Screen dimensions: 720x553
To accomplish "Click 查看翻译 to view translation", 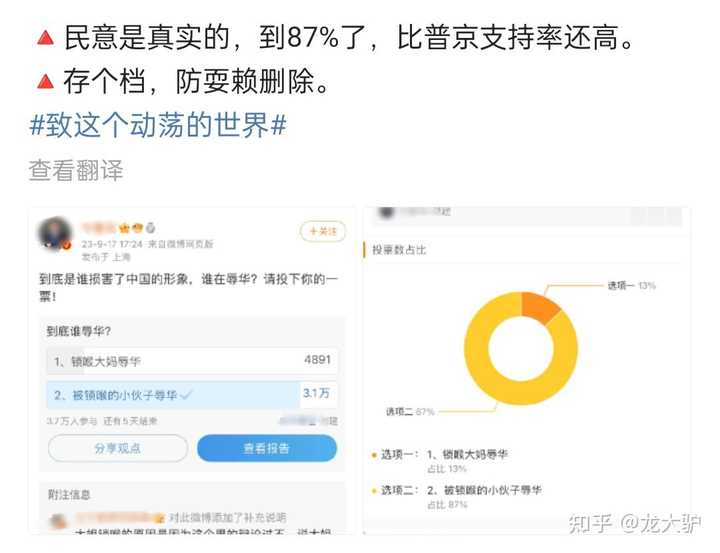I will (76, 170).
